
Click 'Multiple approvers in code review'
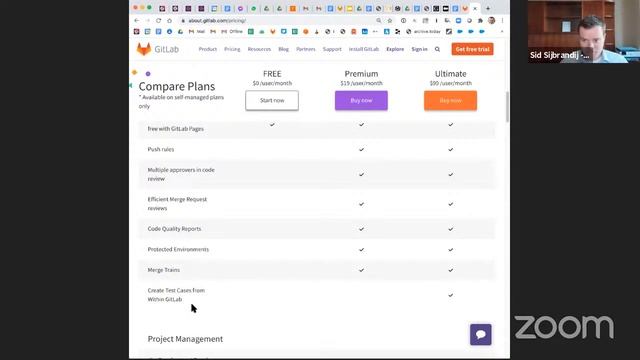[181, 174]
